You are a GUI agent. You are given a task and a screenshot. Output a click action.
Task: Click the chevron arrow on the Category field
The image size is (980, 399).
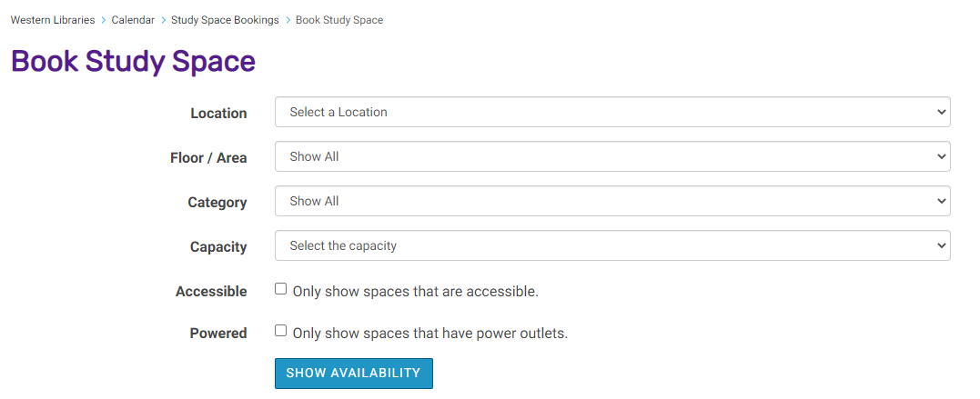pos(942,201)
